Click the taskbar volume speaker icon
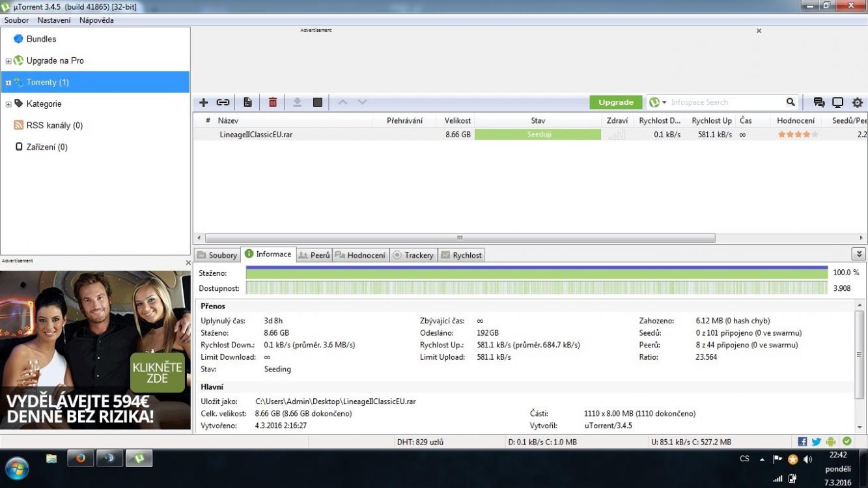 pyautogui.click(x=807, y=459)
